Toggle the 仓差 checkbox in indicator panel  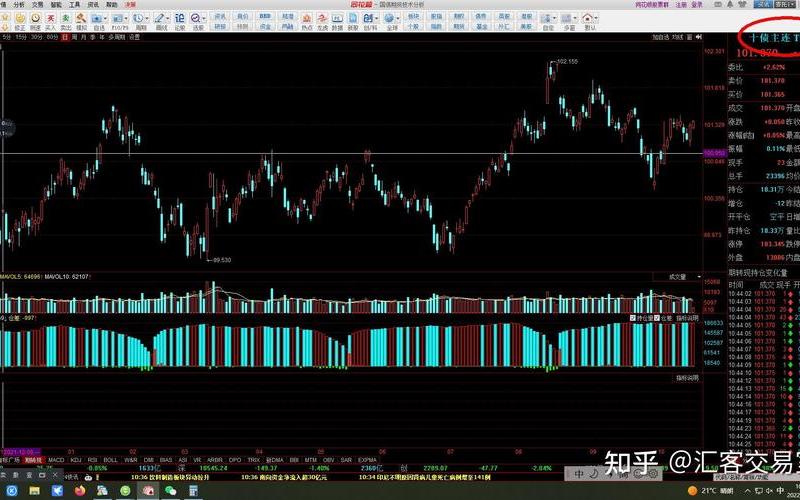tap(657, 318)
